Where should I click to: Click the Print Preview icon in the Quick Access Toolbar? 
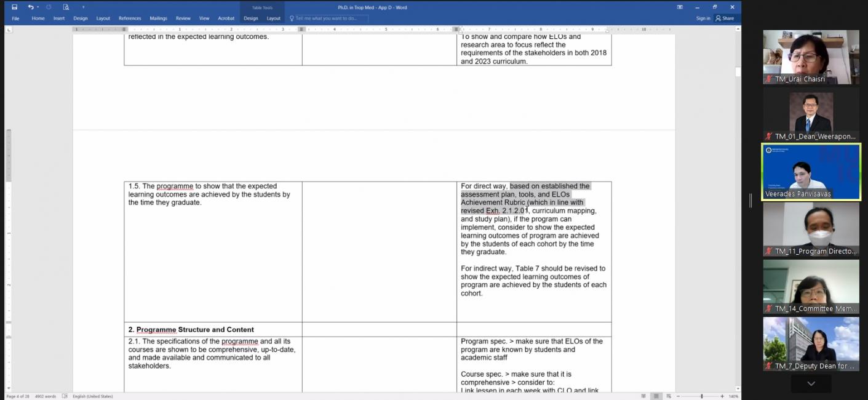tap(66, 7)
